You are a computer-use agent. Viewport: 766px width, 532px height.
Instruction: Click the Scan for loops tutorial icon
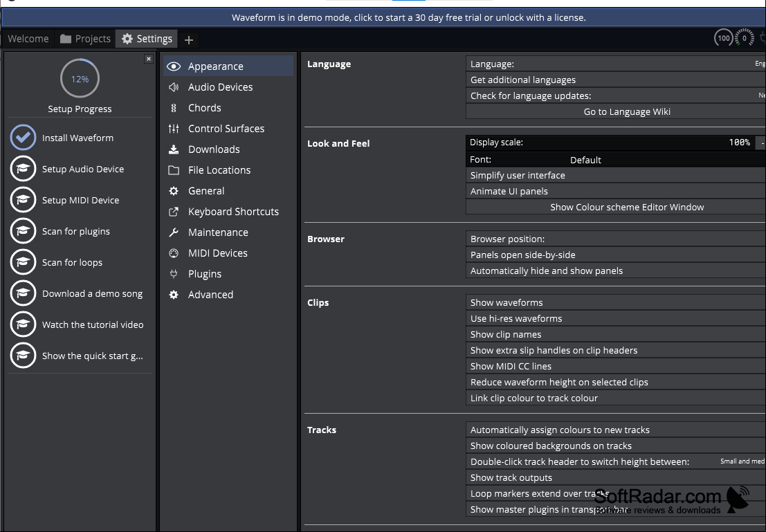pyautogui.click(x=23, y=262)
